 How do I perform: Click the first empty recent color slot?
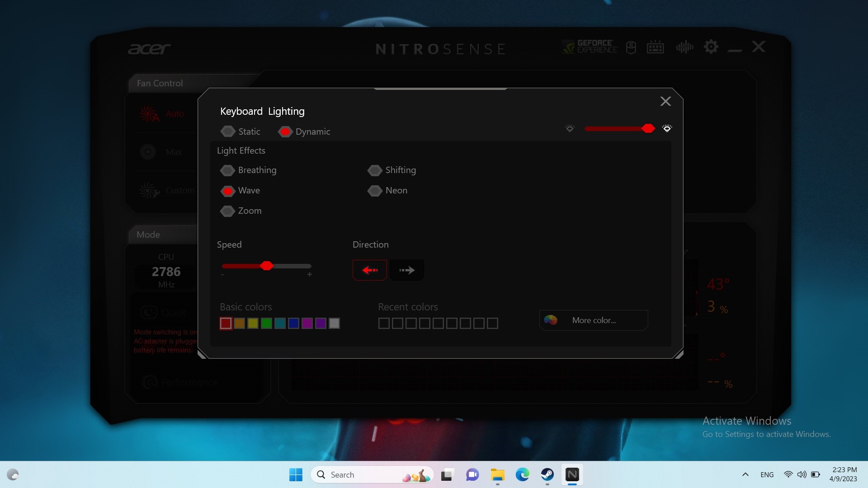pyautogui.click(x=384, y=324)
